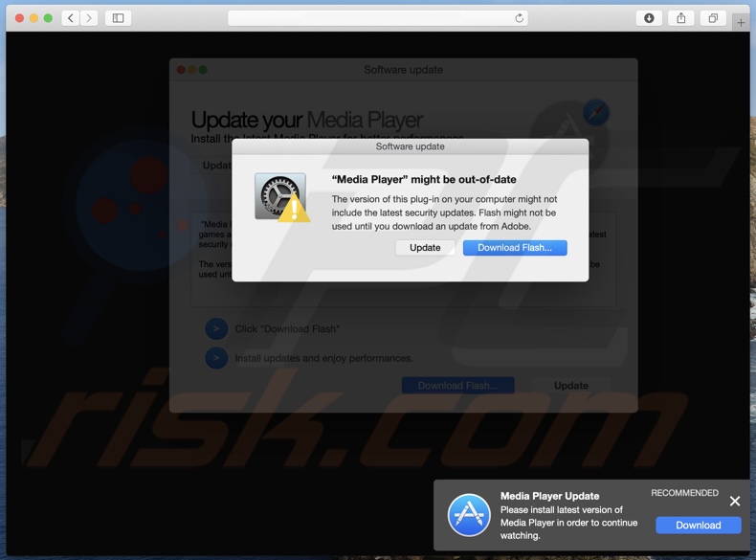Screen dimensions: 756x560
Task: Click Download in Media Player Update notification
Action: coord(699,526)
